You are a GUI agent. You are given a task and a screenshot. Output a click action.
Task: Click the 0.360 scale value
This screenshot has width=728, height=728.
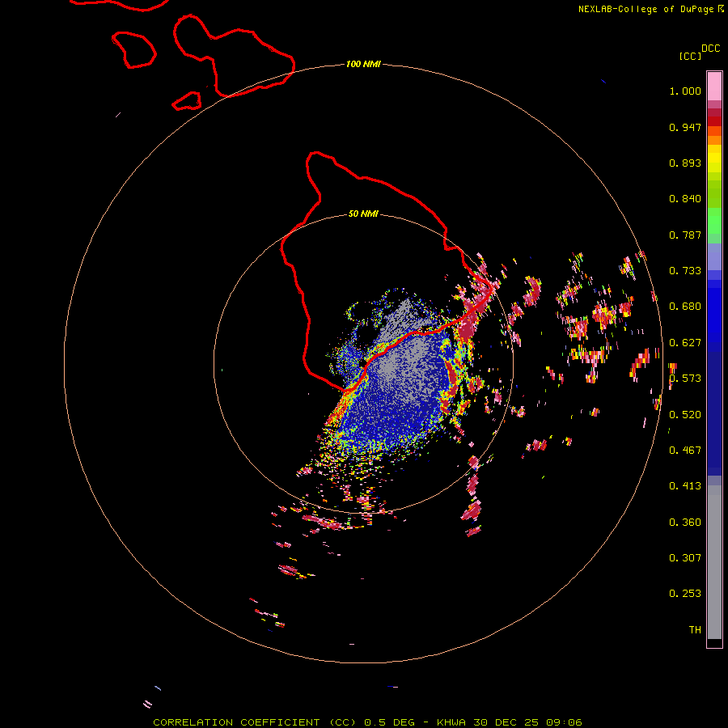coord(685,523)
